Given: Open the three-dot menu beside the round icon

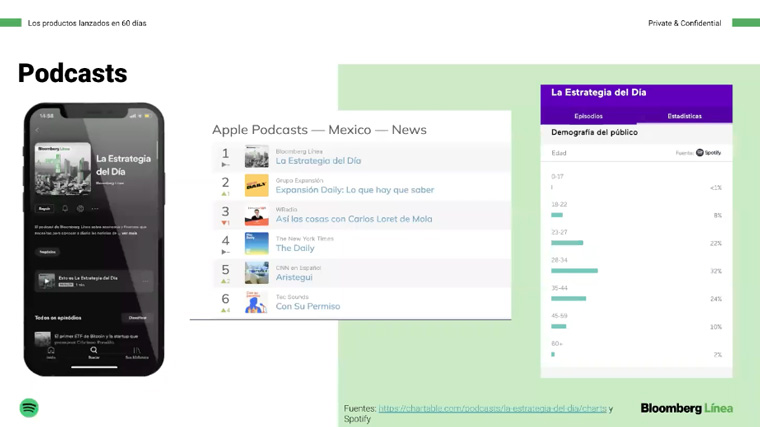Looking at the screenshot, I should click(95, 208).
